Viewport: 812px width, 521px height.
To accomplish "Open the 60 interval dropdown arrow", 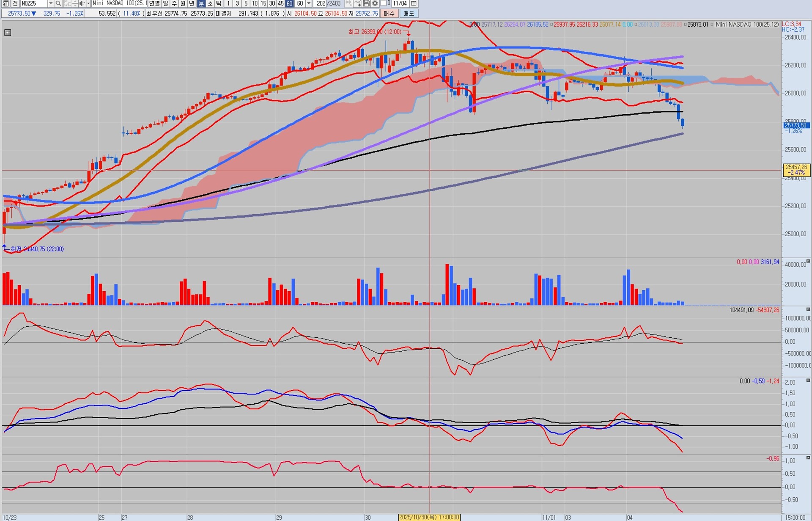I will (309, 3).
